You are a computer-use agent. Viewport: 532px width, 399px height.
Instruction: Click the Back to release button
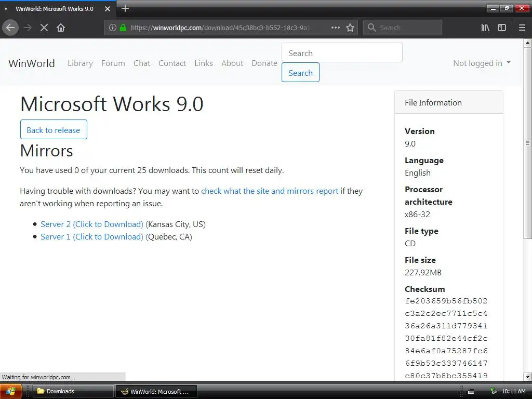click(54, 129)
